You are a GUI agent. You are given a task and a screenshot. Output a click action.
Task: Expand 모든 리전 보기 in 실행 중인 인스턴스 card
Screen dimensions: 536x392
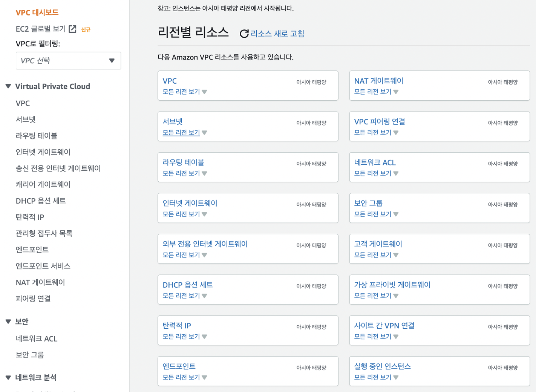376,377
